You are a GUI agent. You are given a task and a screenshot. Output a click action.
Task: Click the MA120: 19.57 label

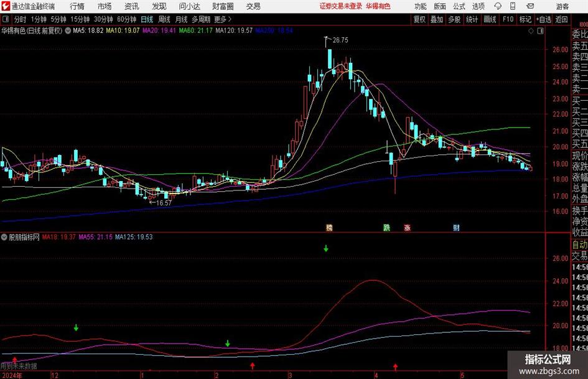click(234, 30)
